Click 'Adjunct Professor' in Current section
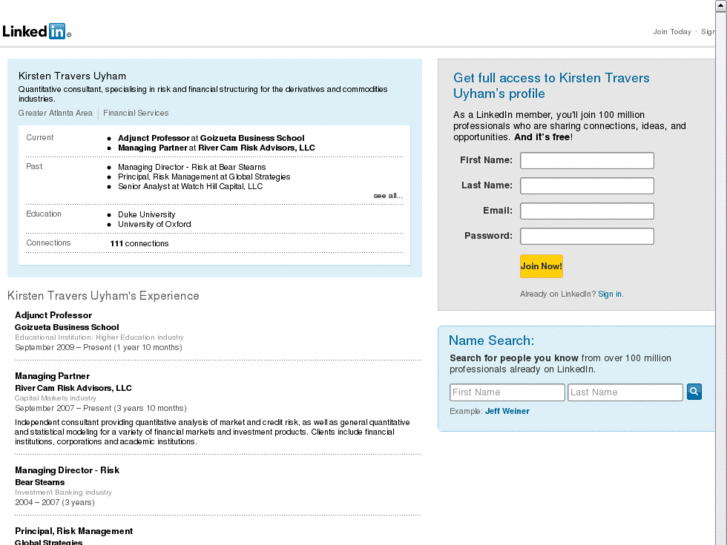 coord(153,138)
